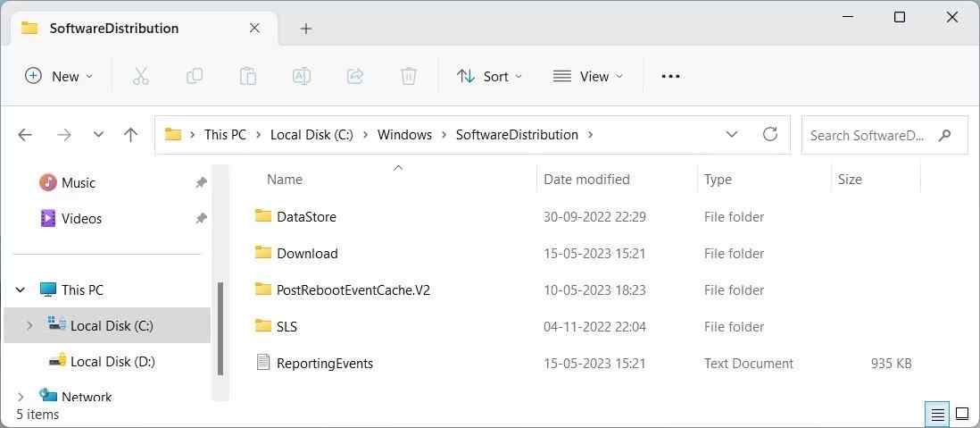Image resolution: width=980 pixels, height=428 pixels.
Task: Click the pin icon beside Videos
Action: [x=201, y=218]
